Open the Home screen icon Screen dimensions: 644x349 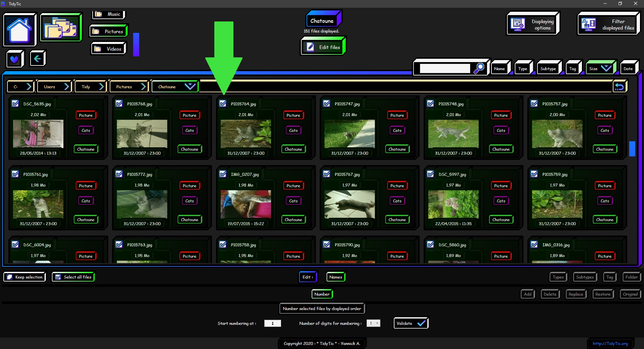(19, 30)
